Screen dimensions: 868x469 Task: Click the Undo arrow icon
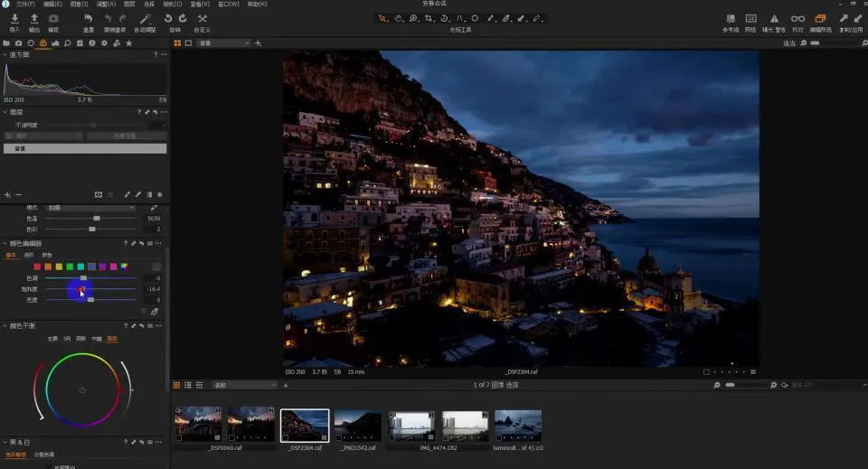pyautogui.click(x=108, y=19)
